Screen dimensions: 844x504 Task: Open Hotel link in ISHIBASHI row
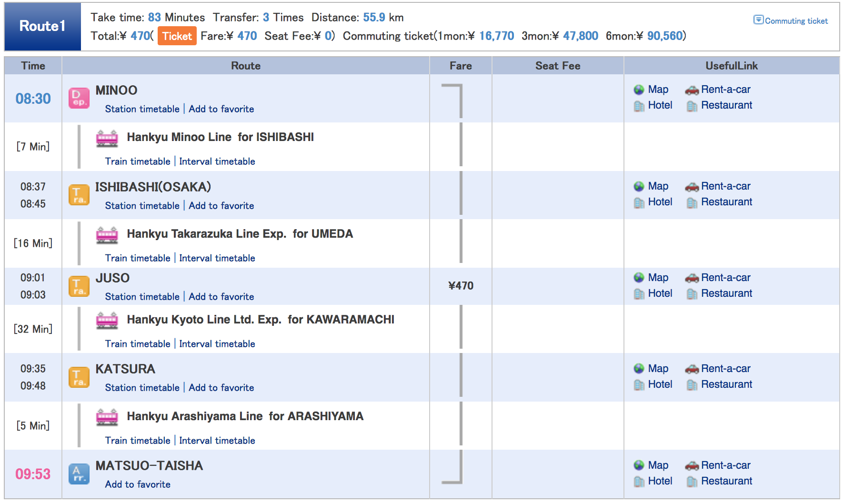660,202
